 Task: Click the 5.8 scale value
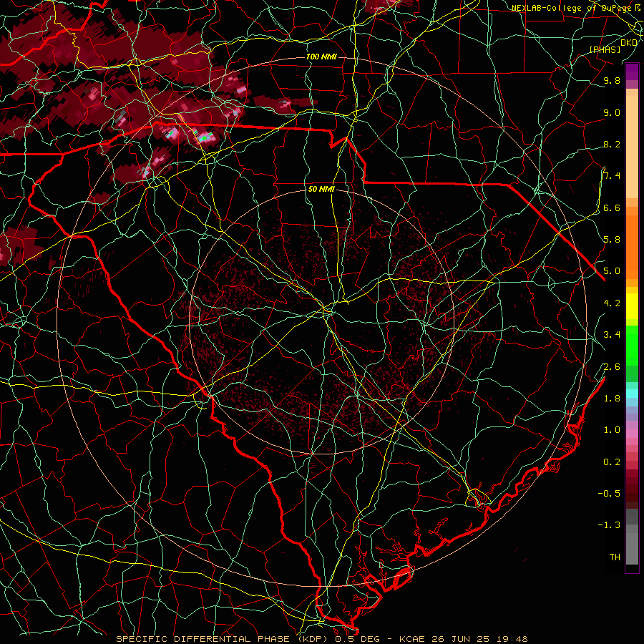click(x=612, y=240)
